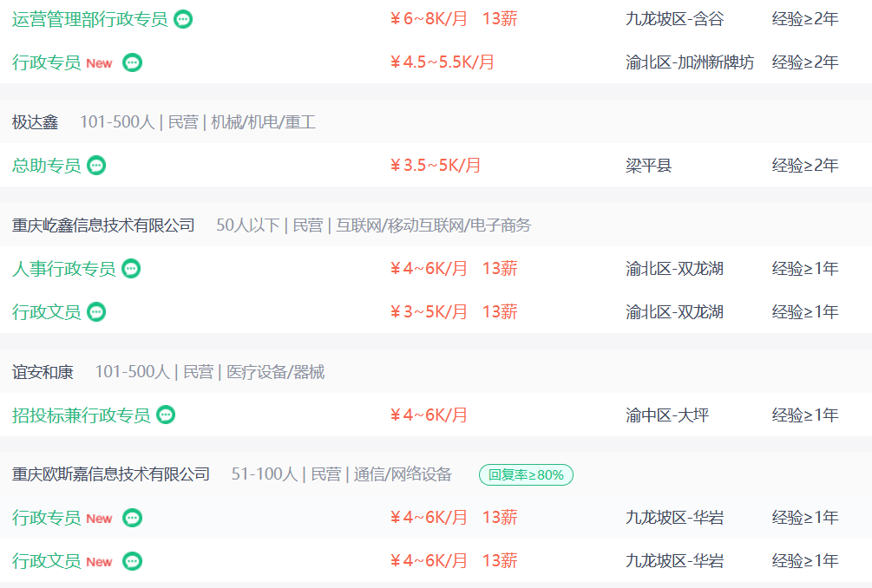The image size is (872, 588).
Task: Open company page 谊安和康
Action: (43, 372)
